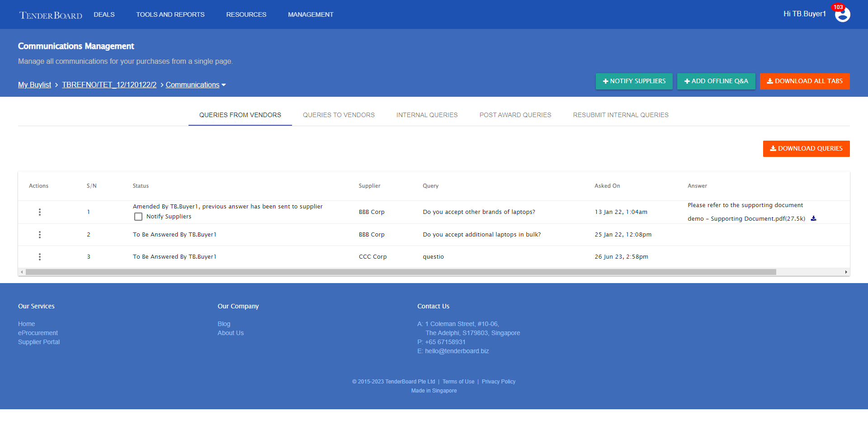Switch to Internal Queries tab
868x440 pixels.
coord(427,115)
